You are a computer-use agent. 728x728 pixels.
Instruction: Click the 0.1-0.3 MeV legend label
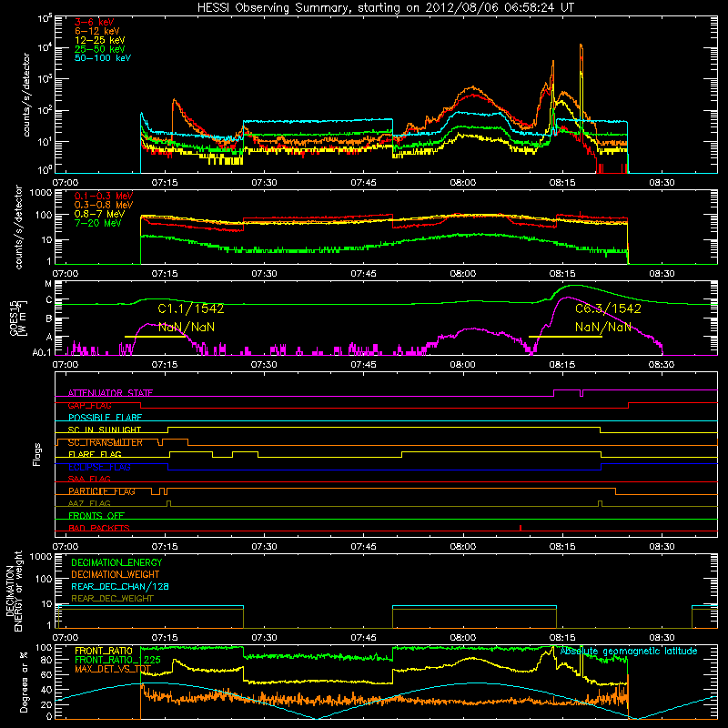click(104, 197)
